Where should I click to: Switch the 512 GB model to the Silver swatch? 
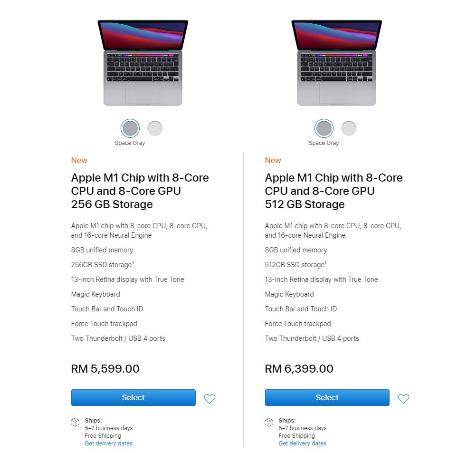tap(349, 128)
